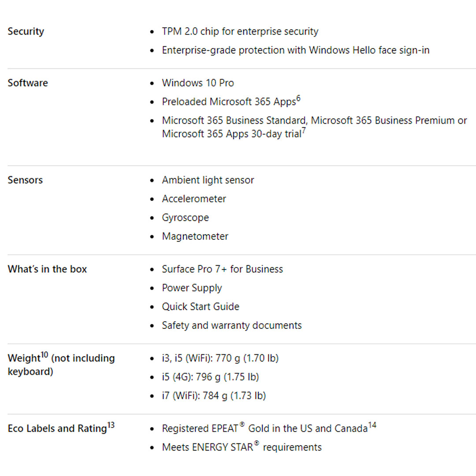Click the i5 (4G) weight line
The width and height of the screenshot is (476, 476).
pyautogui.click(x=210, y=377)
